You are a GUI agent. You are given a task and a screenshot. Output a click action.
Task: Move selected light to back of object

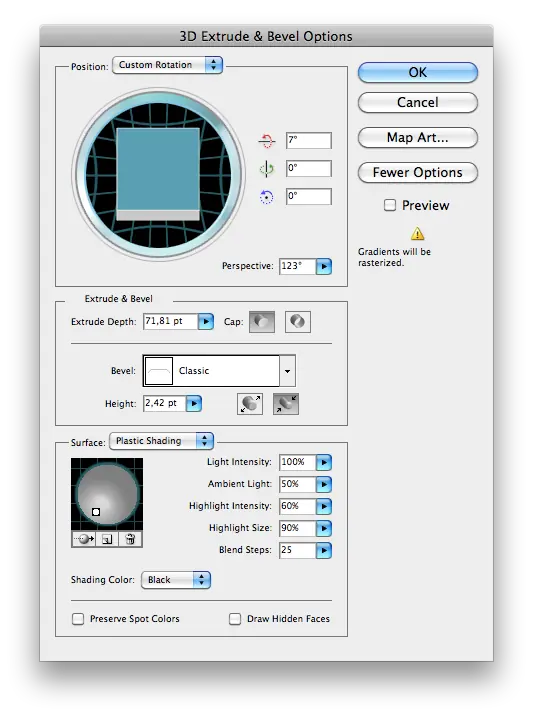click(84, 539)
